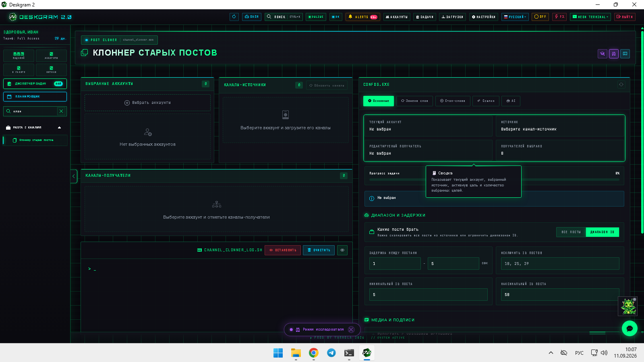Clear the sidebar search with X icon
Screen dimensions: 644x362
coord(61,111)
